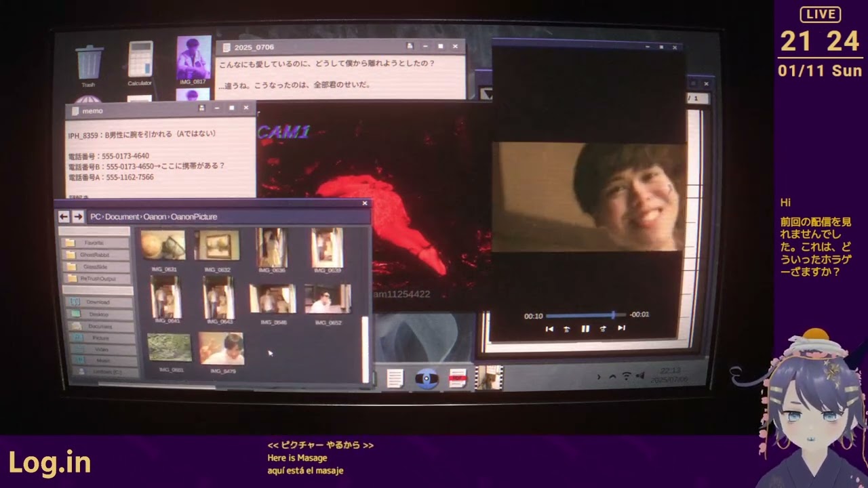This screenshot has width=868, height=488.
Task: Open the film strip video taskbar icon
Action: 489,378
